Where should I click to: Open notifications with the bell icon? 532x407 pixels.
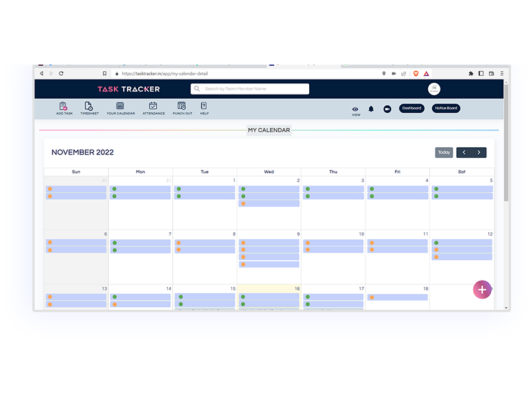[x=371, y=108]
